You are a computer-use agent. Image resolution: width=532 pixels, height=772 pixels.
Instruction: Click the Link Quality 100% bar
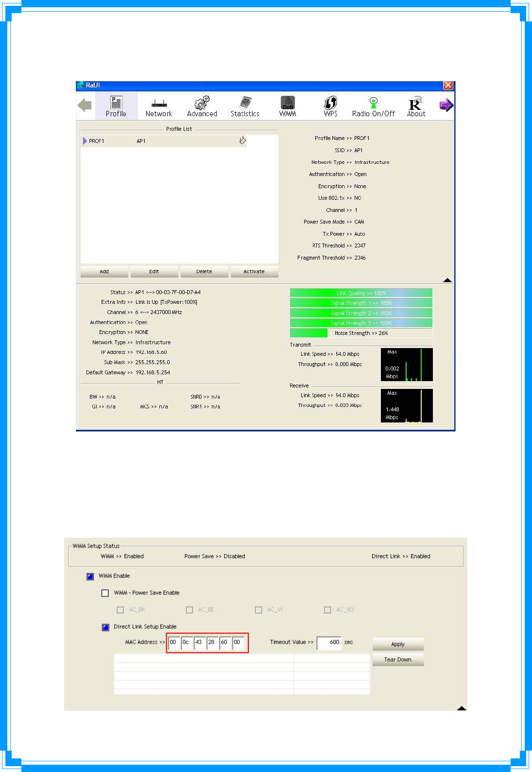coord(361,293)
